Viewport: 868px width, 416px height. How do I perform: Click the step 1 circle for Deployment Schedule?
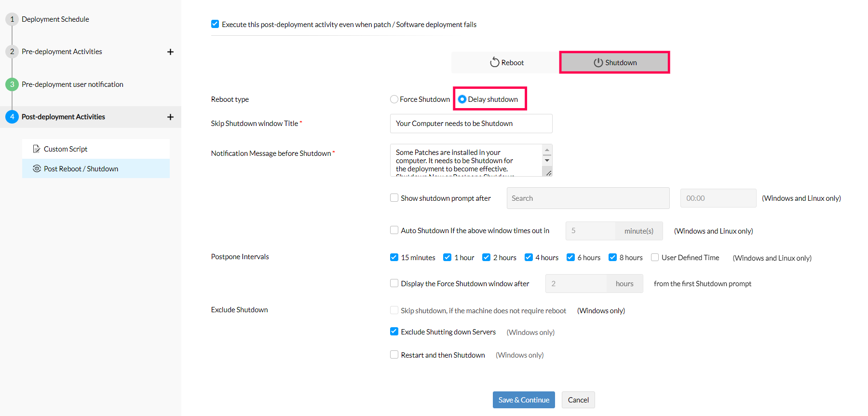pos(12,19)
